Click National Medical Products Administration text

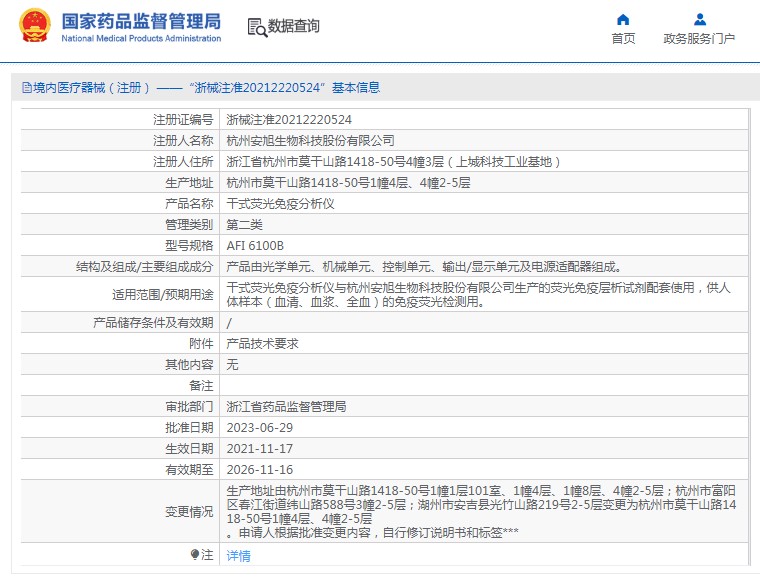141,38
